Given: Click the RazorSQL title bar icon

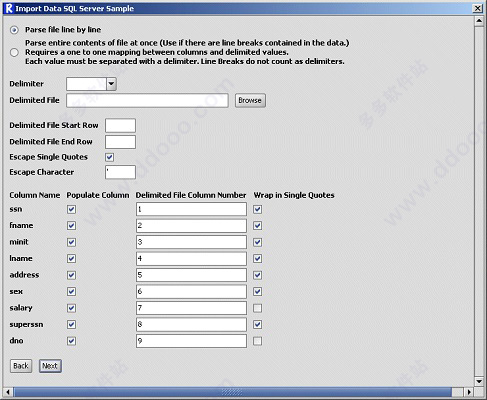Looking at the screenshot, I should [9, 8].
